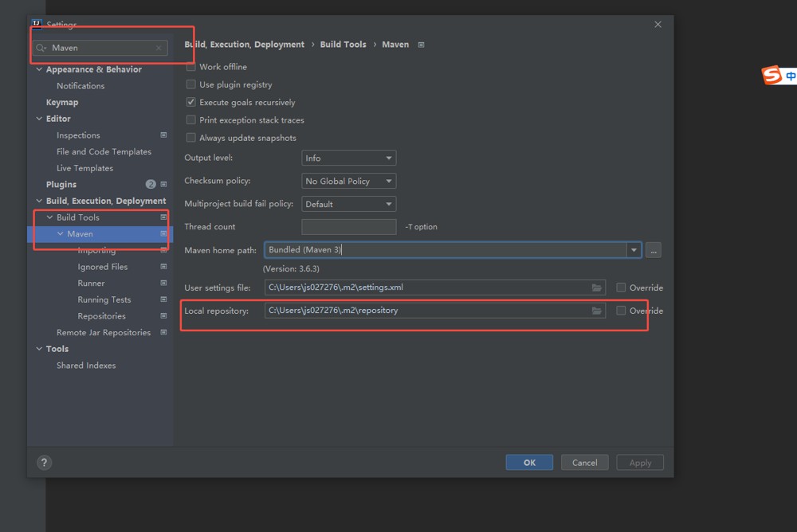Focus the Thread count input field
The width and height of the screenshot is (797, 532).
pyautogui.click(x=349, y=227)
